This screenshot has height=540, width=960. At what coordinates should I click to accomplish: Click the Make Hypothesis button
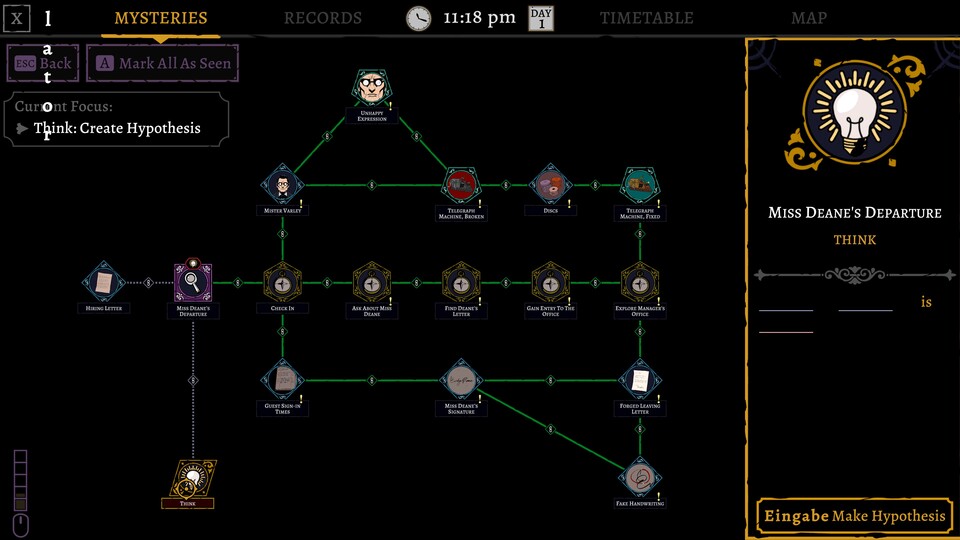coord(853,516)
